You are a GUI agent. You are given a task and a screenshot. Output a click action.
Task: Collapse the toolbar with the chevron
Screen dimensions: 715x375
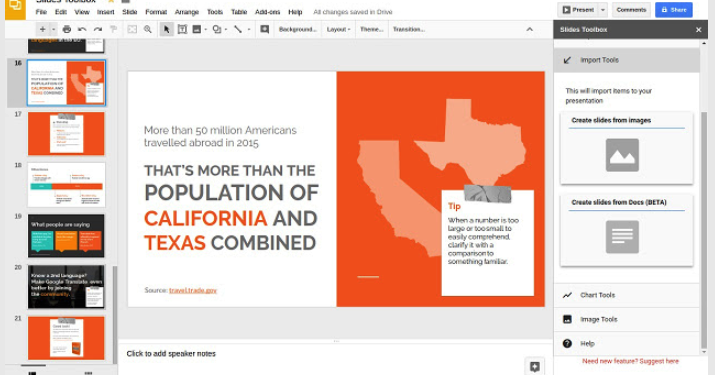(529, 29)
